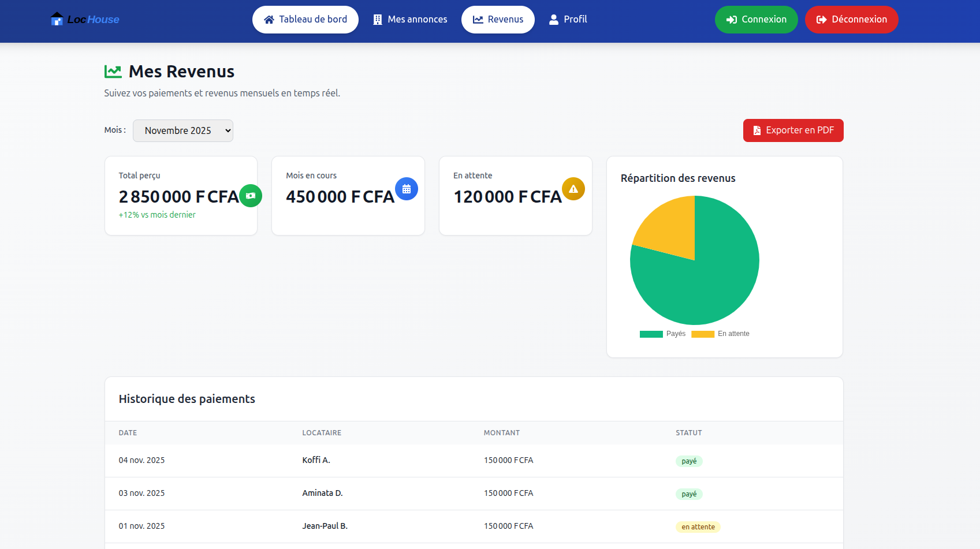
Task: Click the green money icon on Total perçu
Action: pos(251,196)
